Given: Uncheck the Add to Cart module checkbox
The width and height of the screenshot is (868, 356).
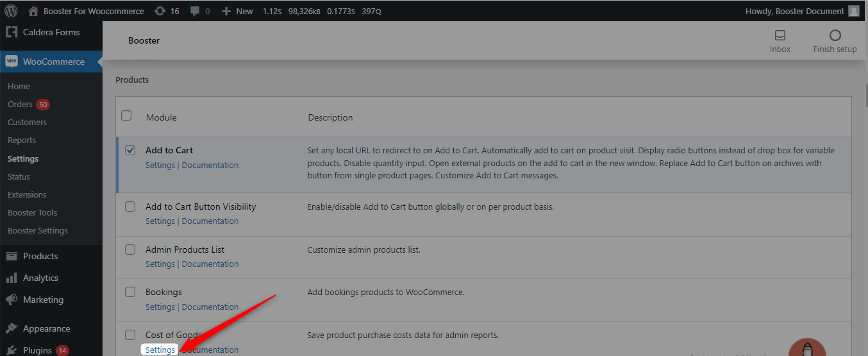Looking at the screenshot, I should (130, 150).
